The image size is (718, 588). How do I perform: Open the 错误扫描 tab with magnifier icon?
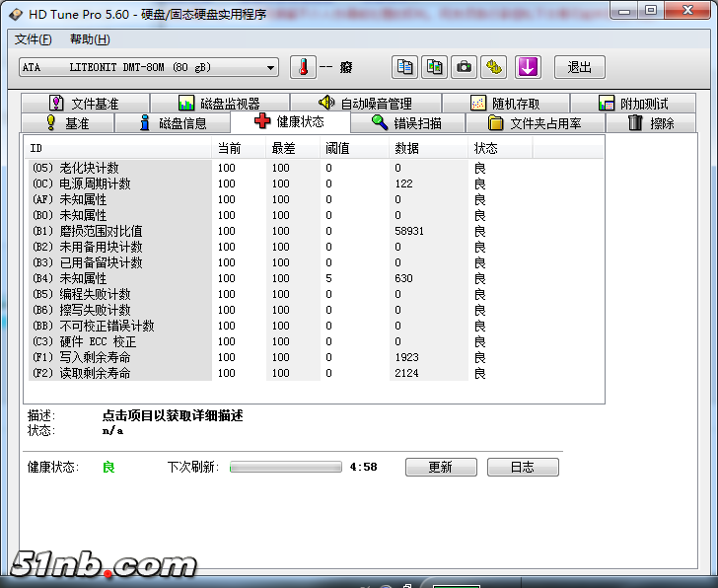405,123
